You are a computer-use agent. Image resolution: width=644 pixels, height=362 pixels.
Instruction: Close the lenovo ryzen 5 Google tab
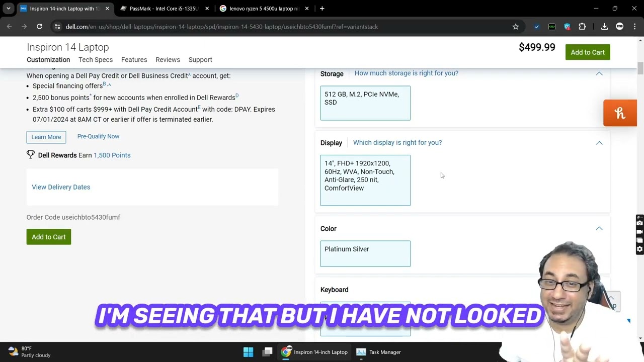(307, 9)
